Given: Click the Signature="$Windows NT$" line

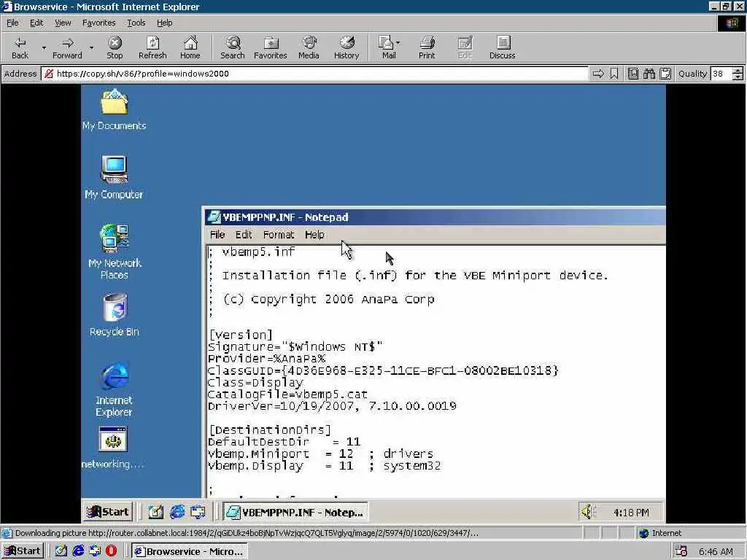Looking at the screenshot, I should pos(295,346).
